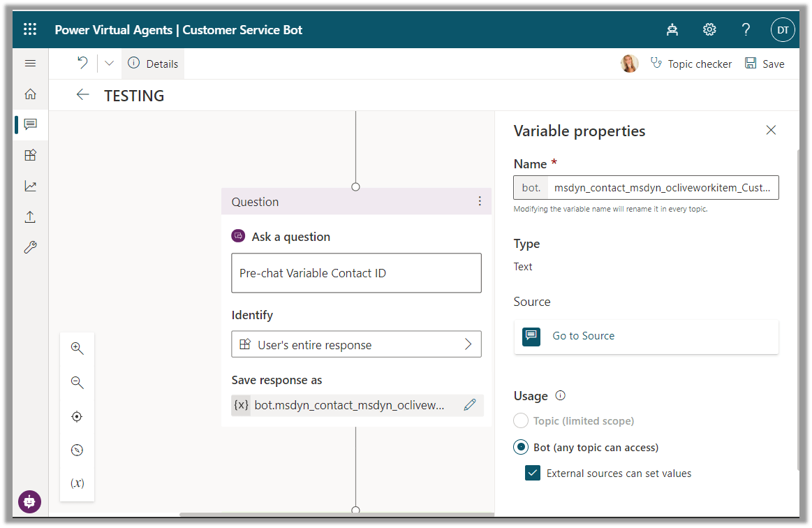Click the node connector above Question card
The height and width of the screenshot is (528, 812).
point(356,186)
